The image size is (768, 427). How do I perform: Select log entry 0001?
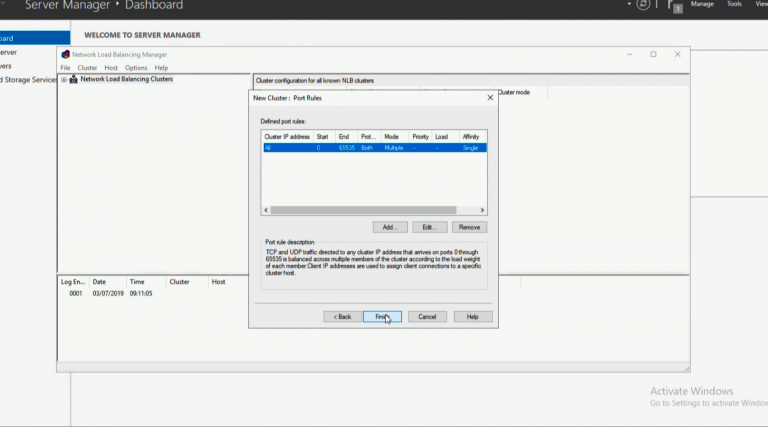(x=75, y=293)
